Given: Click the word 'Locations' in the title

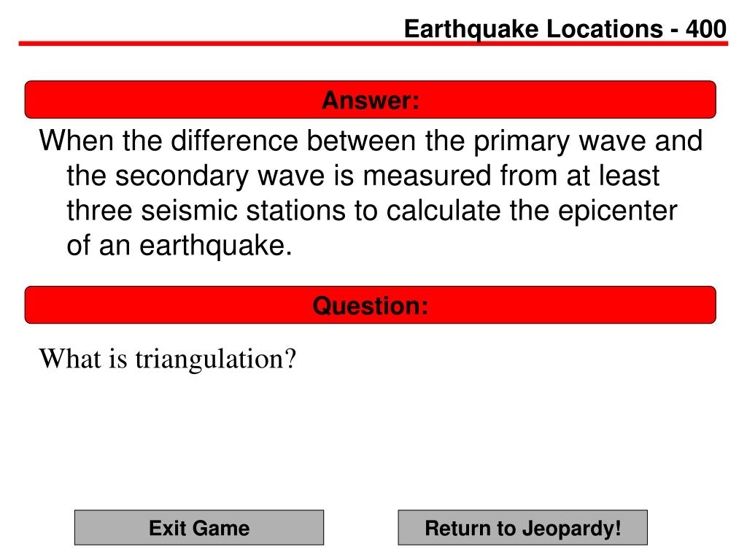Looking at the screenshot, I should pyautogui.click(x=605, y=28).
